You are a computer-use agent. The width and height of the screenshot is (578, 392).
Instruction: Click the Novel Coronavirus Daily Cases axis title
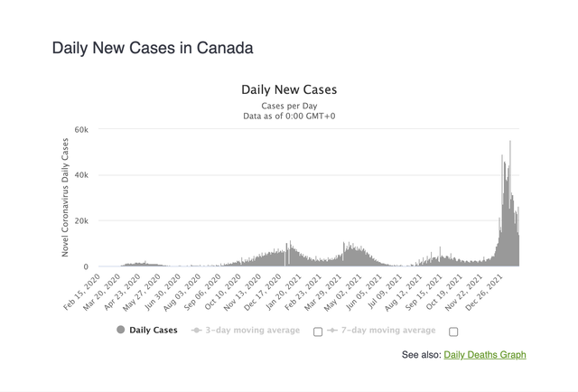[65, 198]
